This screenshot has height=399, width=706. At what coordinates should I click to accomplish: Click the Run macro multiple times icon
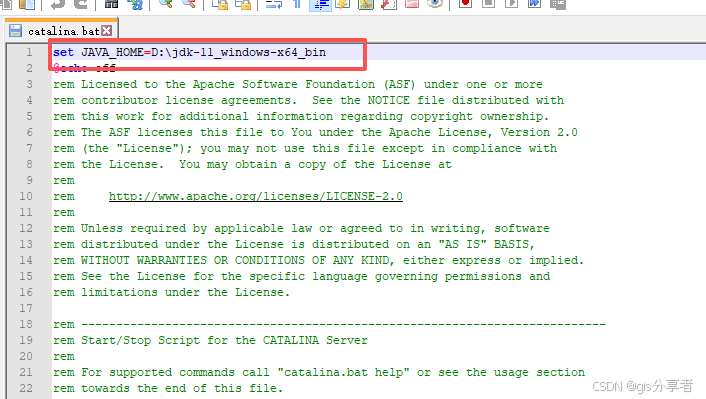pyautogui.click(x=534, y=4)
